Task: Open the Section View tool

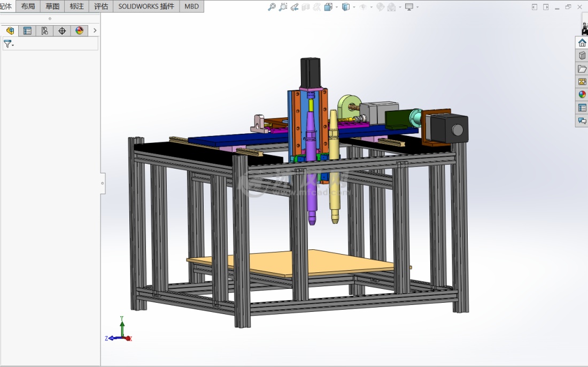Action: (x=306, y=7)
